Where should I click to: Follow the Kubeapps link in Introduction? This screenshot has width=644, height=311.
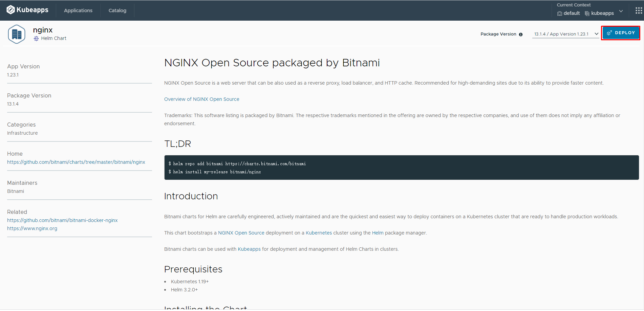[x=249, y=249]
